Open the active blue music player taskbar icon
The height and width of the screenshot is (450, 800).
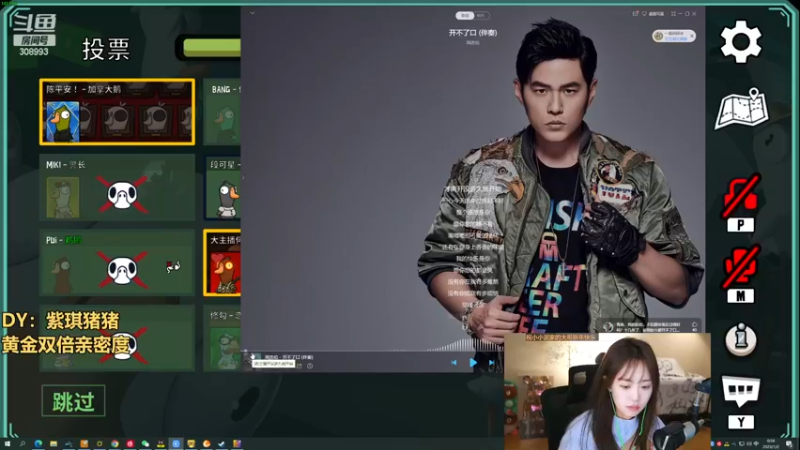176,444
